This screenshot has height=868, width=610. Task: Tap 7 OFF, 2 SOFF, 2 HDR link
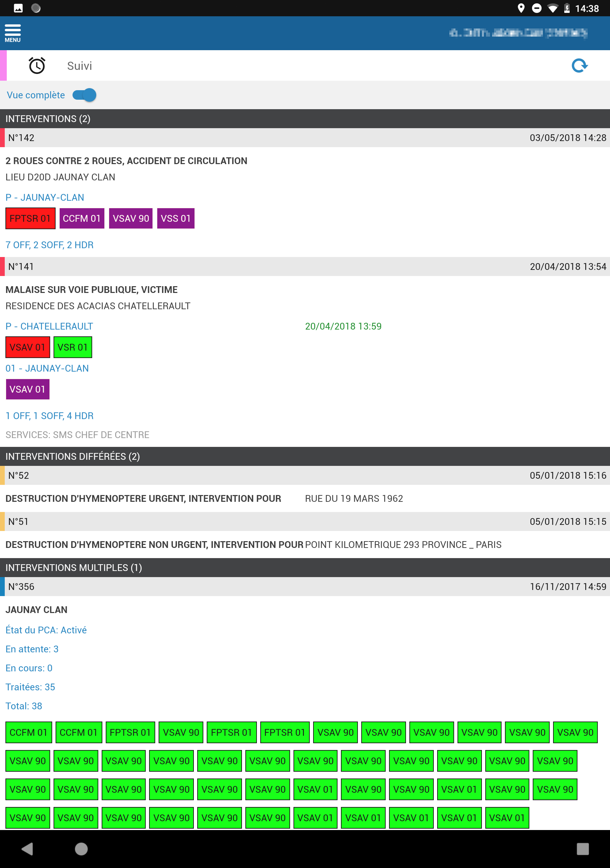[49, 245]
